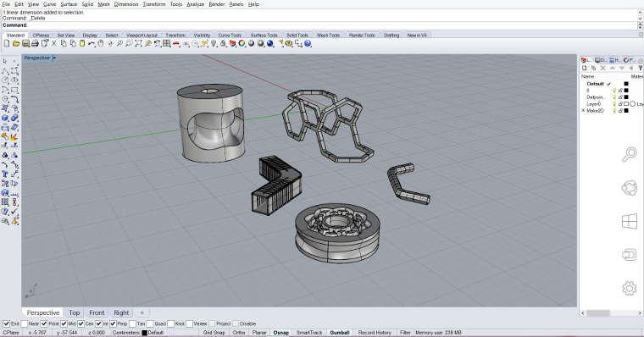Open the Transform menu
644x337 pixels.
pyautogui.click(x=154, y=4)
